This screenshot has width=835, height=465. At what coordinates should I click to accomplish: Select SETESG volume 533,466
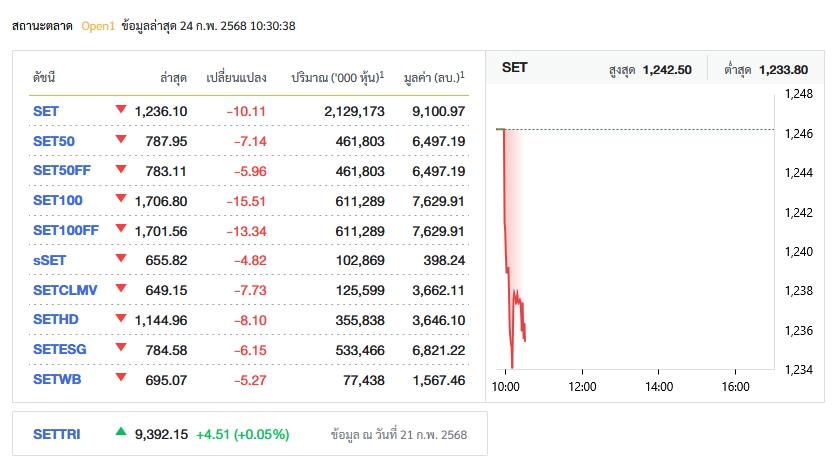click(360, 350)
